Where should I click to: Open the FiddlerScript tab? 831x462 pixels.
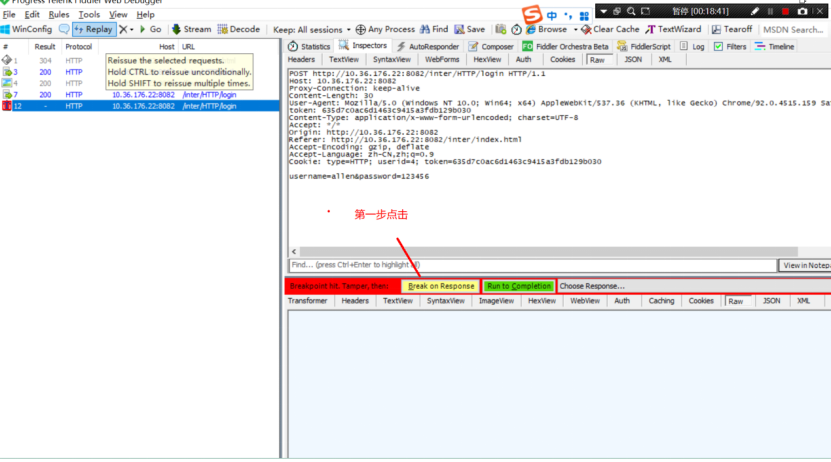pos(644,47)
